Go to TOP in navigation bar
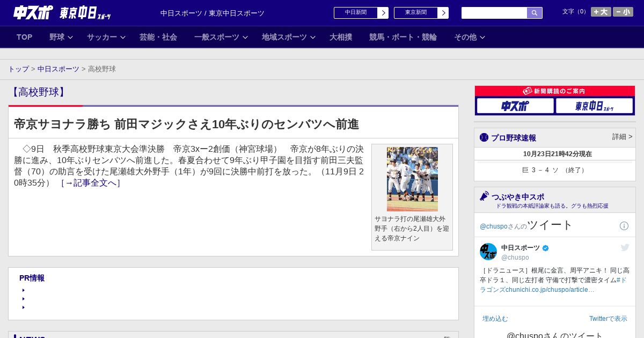 pos(25,37)
